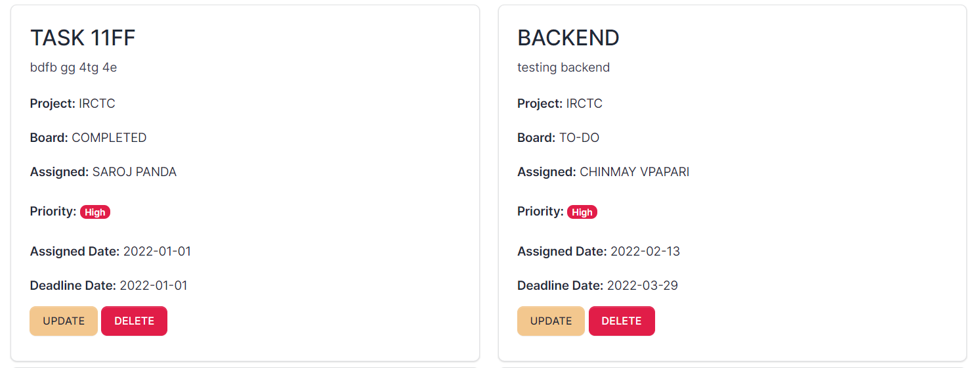Screen dimensions: 980x368
Task: Click the TASK 11FF Deadline Date label
Action: pos(73,286)
